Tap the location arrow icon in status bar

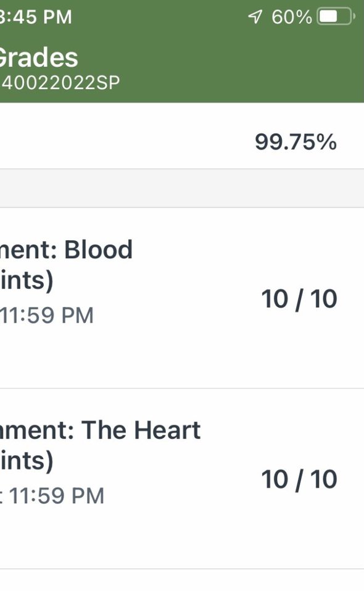click(x=255, y=17)
